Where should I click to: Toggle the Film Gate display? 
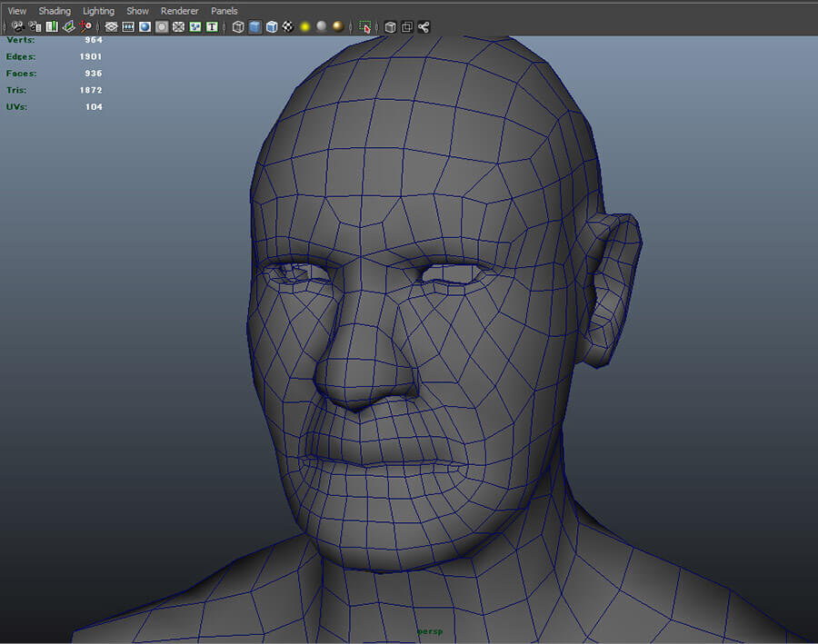point(128,26)
